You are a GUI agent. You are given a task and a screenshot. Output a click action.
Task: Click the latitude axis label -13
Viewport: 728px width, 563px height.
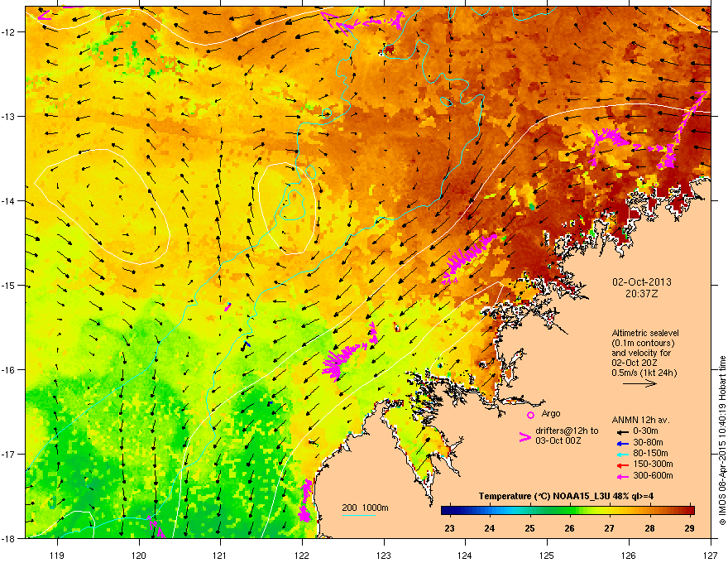pyautogui.click(x=9, y=116)
